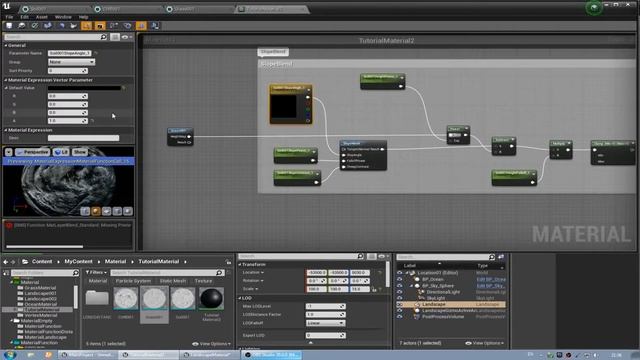The width and height of the screenshot is (640, 360).
Task: Click the Lit view mode button
Action: (x=61, y=152)
